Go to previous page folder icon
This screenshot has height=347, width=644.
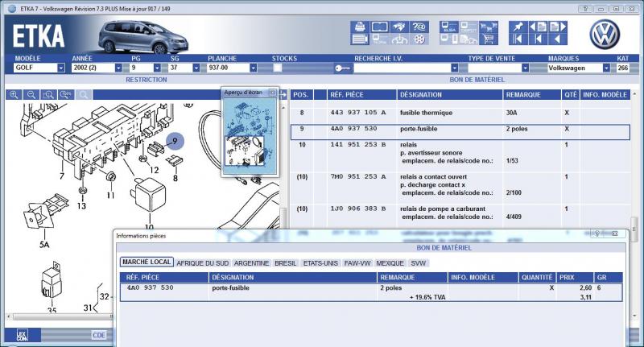coord(538,27)
